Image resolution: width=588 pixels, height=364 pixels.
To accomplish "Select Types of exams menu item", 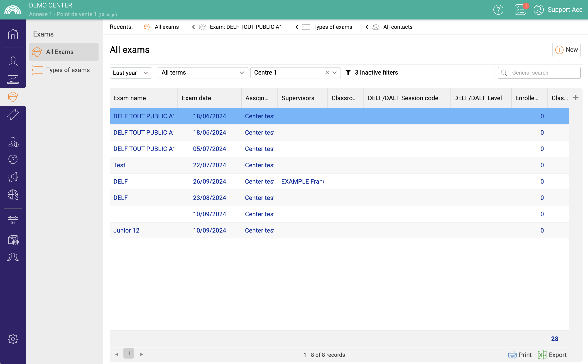I will click(x=68, y=70).
